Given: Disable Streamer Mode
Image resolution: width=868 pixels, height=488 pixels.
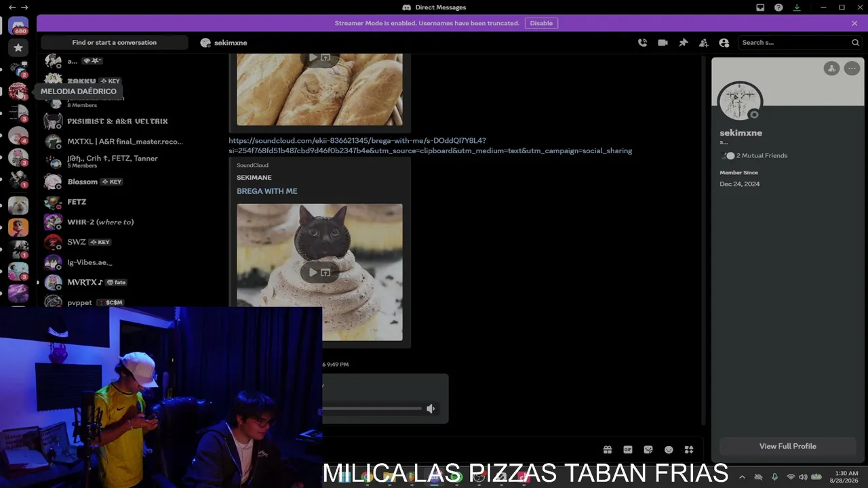Looking at the screenshot, I should tap(541, 23).
